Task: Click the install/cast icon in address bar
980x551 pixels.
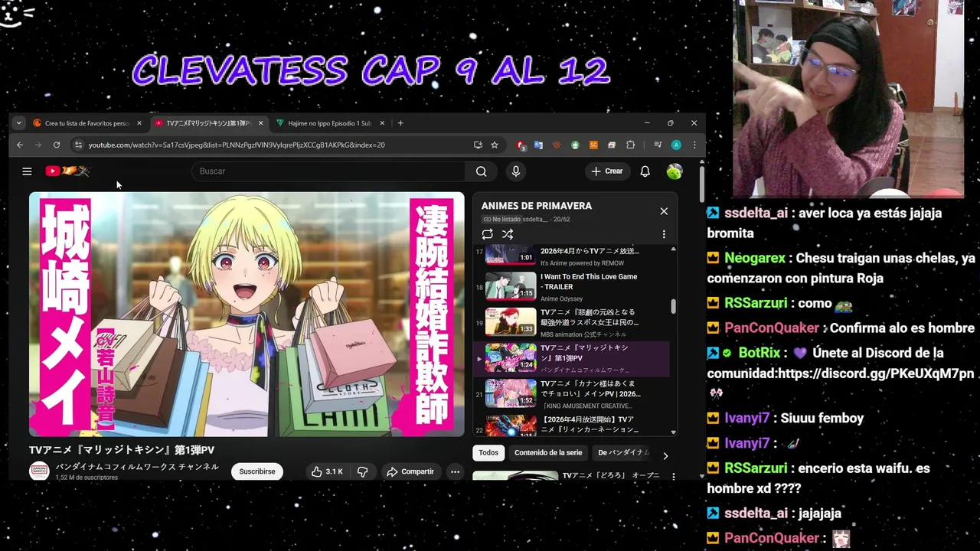Action: [478, 145]
